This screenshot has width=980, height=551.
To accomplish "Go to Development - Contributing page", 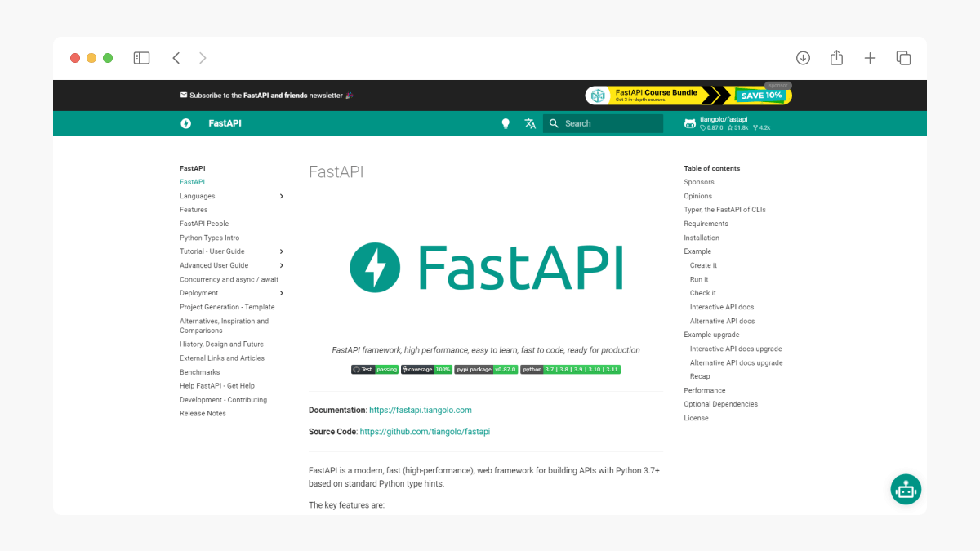I will (223, 400).
